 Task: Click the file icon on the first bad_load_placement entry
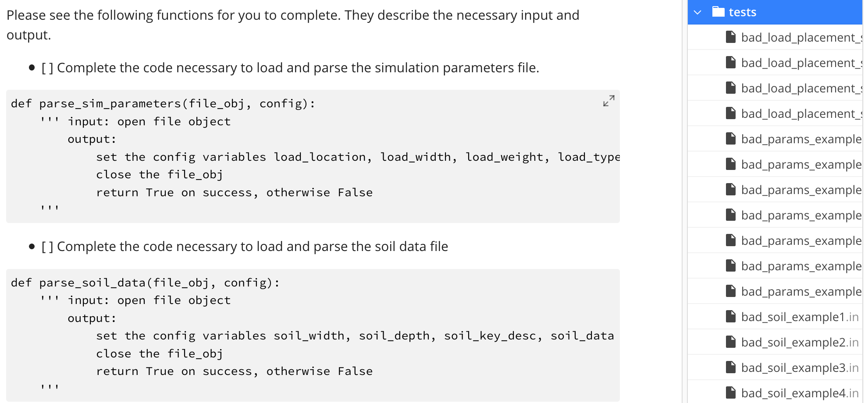click(x=730, y=37)
